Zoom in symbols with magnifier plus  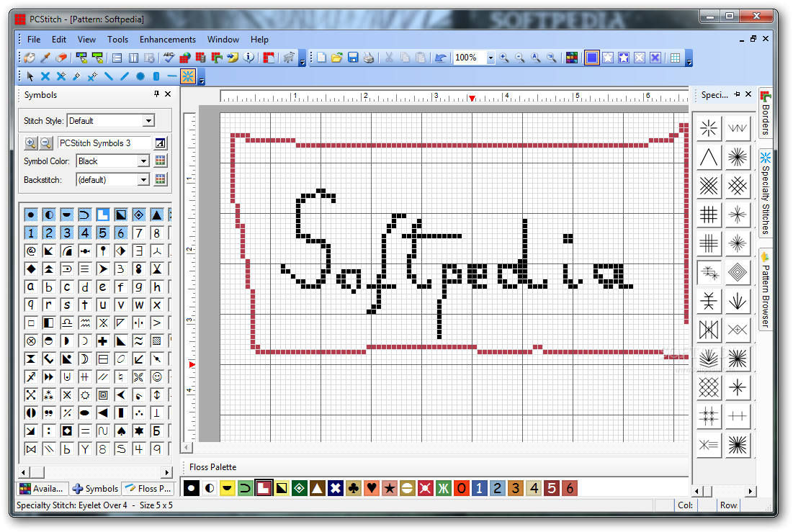click(30, 143)
